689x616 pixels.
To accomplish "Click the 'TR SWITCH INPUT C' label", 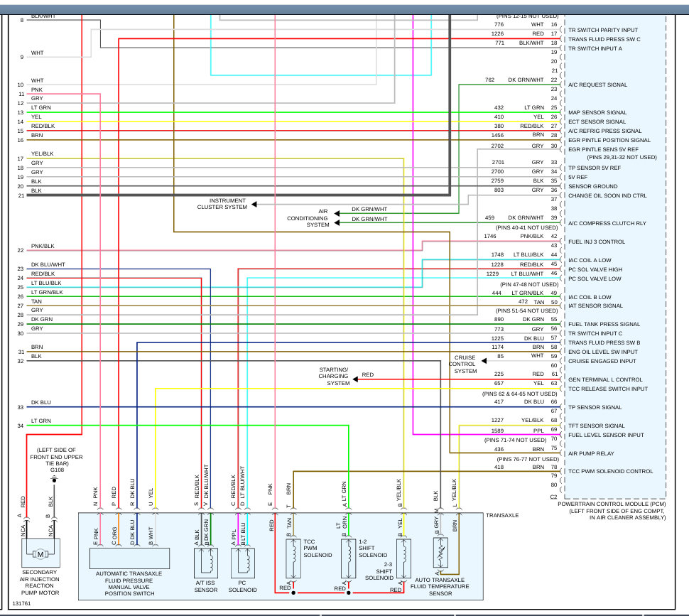I will click(x=595, y=333).
